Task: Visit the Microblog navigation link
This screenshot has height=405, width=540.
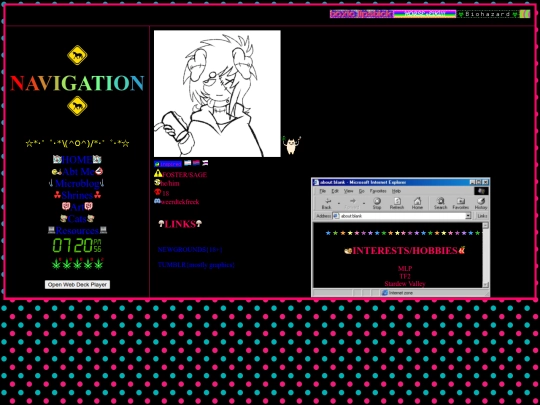Action: click(77, 183)
